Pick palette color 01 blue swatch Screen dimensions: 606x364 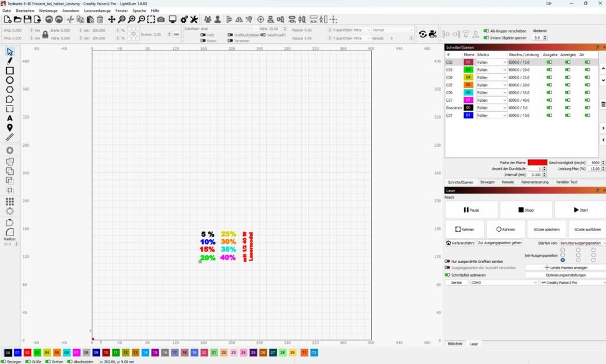pos(17,352)
